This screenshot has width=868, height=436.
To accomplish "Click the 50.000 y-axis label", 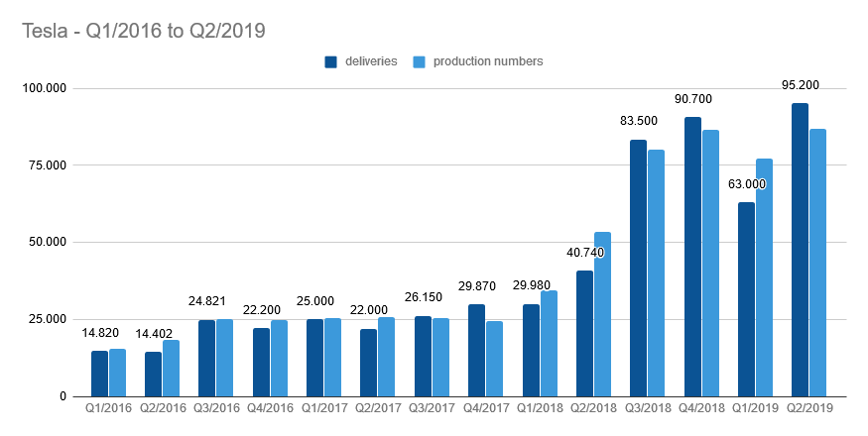I will [x=46, y=242].
